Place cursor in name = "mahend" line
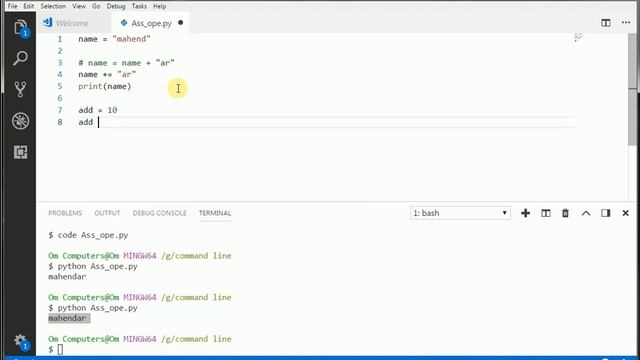 point(114,39)
